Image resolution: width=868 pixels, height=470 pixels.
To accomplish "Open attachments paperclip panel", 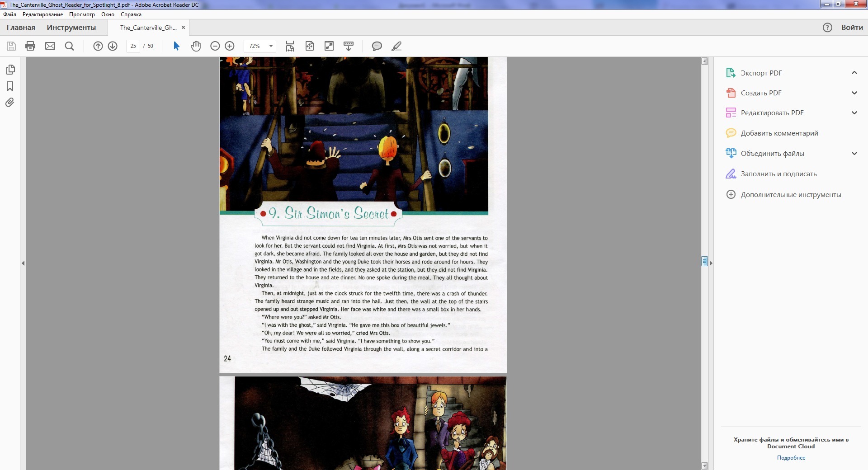I will [x=10, y=103].
